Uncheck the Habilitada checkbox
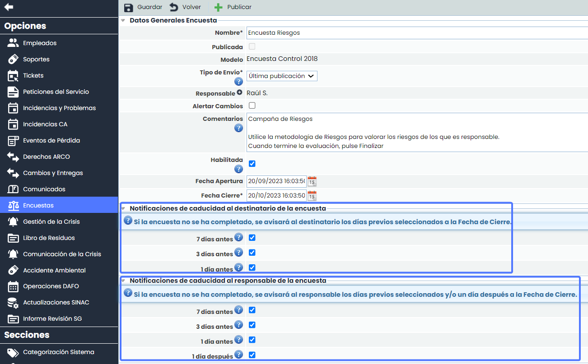 (x=252, y=163)
